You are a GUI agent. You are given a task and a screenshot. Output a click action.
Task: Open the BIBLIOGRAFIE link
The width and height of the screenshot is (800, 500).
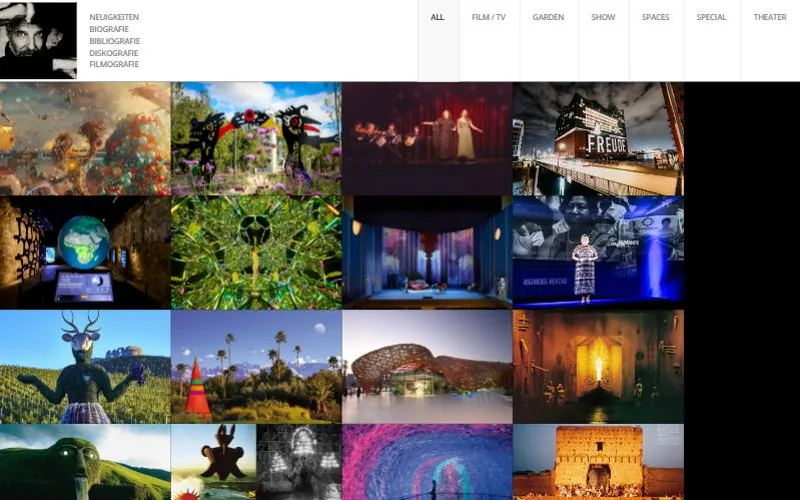(x=115, y=41)
